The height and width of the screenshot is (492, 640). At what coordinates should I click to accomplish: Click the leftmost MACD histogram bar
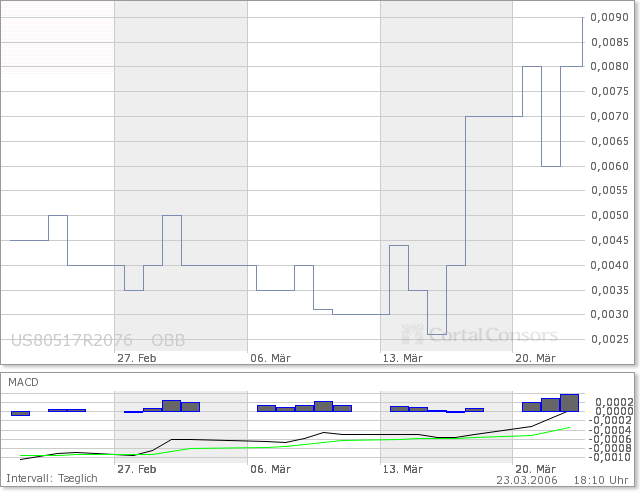[20, 413]
